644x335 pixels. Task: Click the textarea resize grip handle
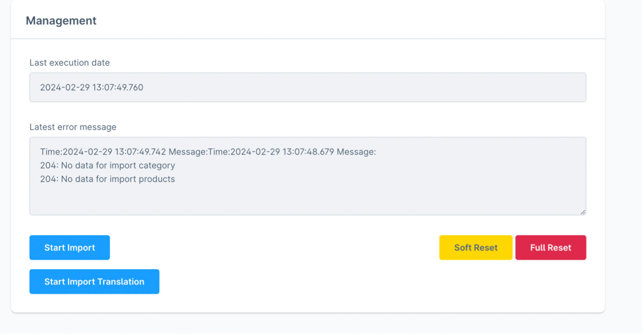click(583, 212)
